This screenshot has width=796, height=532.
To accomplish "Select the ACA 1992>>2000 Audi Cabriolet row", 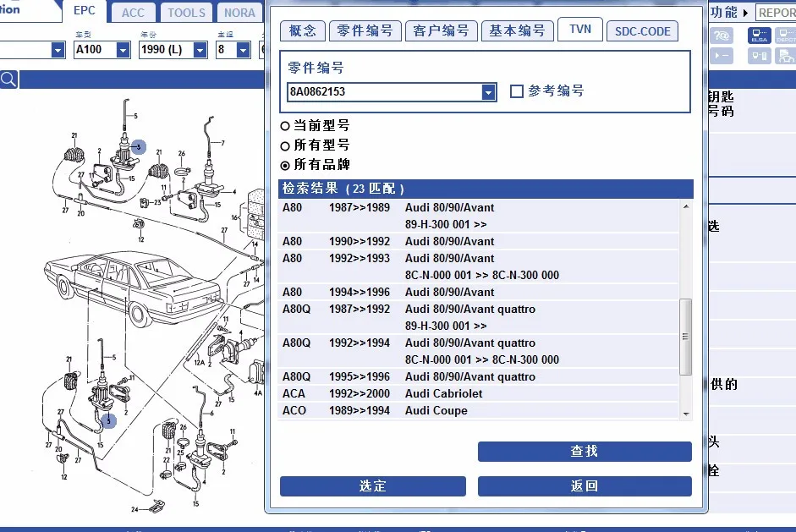I will point(478,394).
